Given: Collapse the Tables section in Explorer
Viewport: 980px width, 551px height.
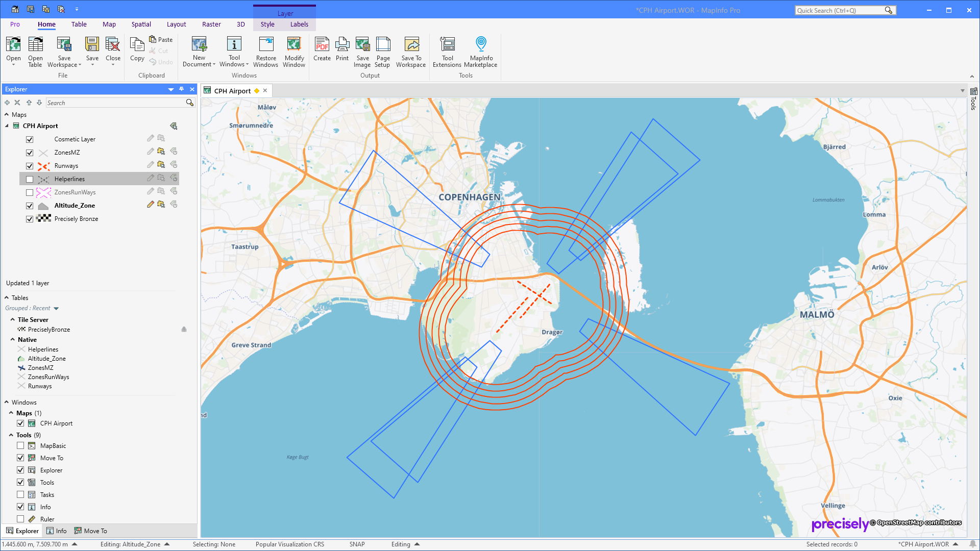Looking at the screenshot, I should coord(6,297).
